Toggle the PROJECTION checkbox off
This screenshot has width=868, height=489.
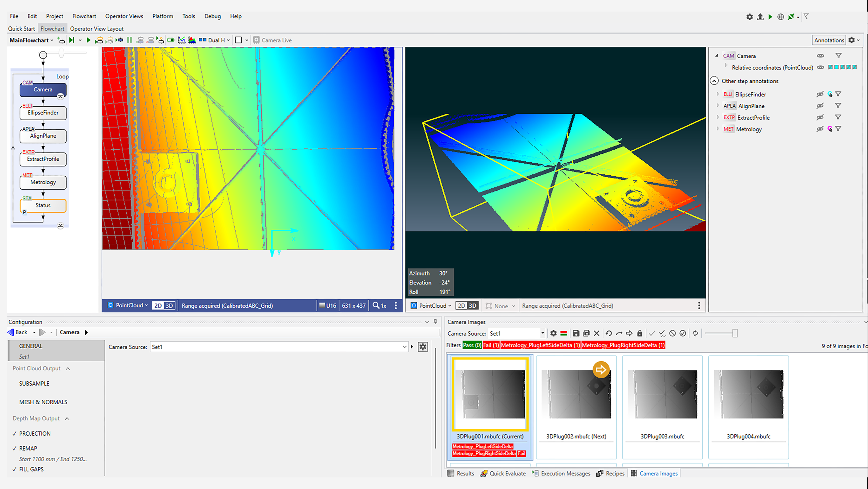click(x=14, y=433)
